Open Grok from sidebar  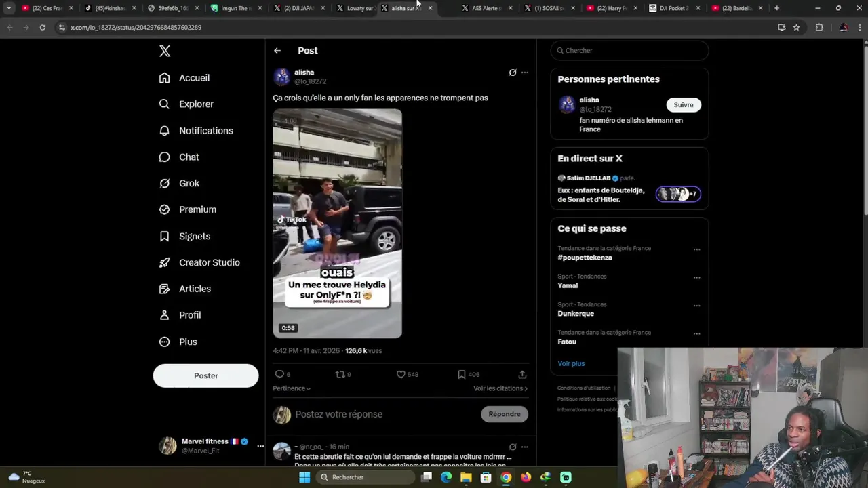(179, 184)
